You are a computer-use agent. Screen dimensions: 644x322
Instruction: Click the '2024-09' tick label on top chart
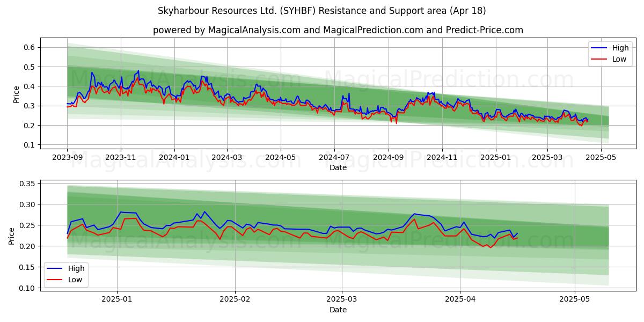click(x=389, y=158)
